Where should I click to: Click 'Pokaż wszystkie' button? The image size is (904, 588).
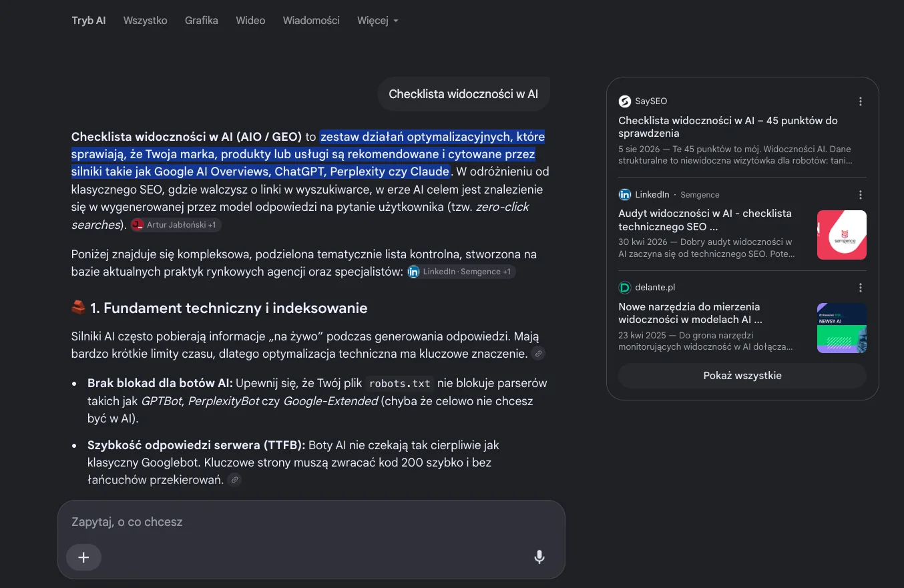[x=742, y=376]
